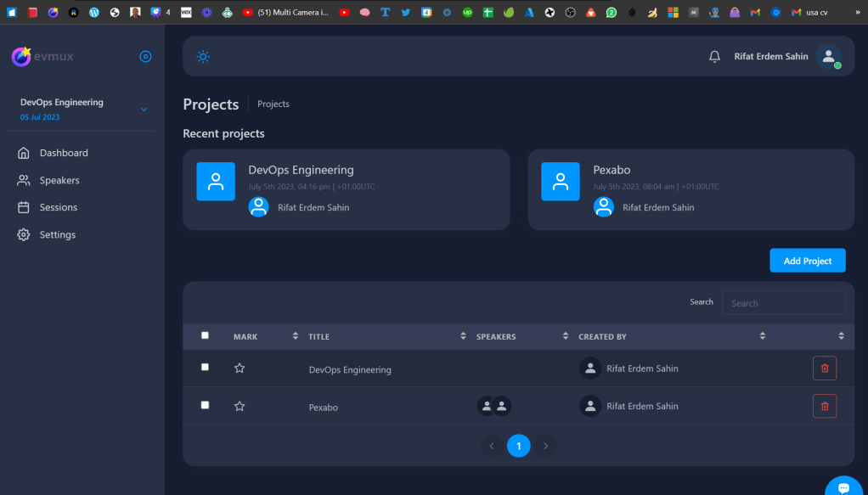The width and height of the screenshot is (868, 495).
Task: Sort by the SPEAKERS column
Action: click(565, 336)
